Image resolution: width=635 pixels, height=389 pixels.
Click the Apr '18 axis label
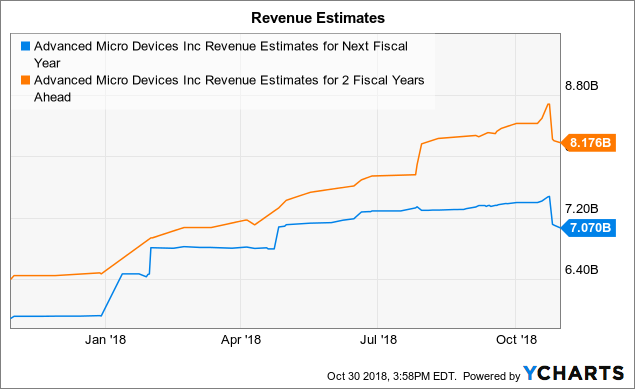(241, 340)
